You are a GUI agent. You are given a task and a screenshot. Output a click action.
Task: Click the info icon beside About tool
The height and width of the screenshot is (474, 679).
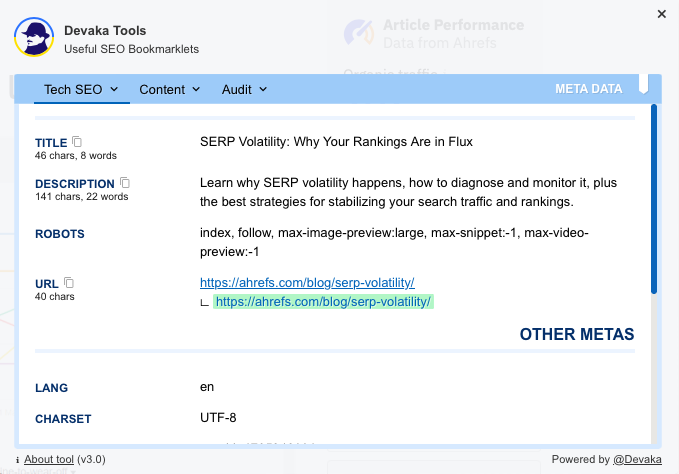click(x=17, y=460)
